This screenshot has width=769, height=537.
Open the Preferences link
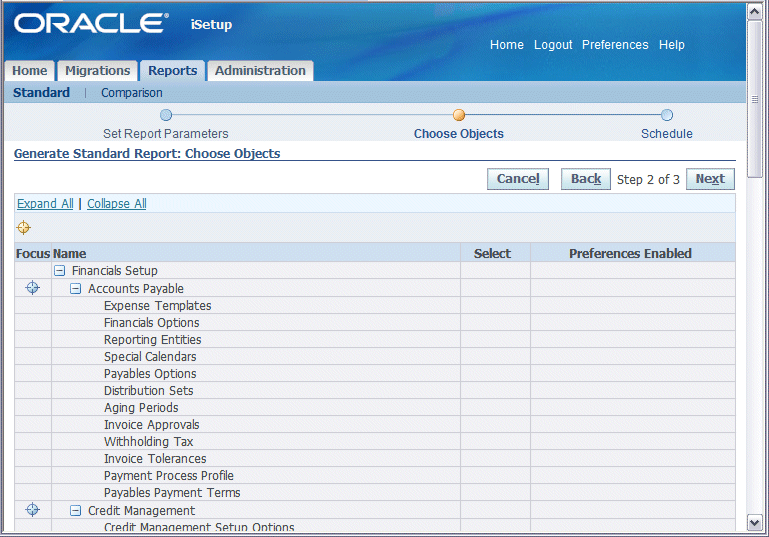point(615,45)
